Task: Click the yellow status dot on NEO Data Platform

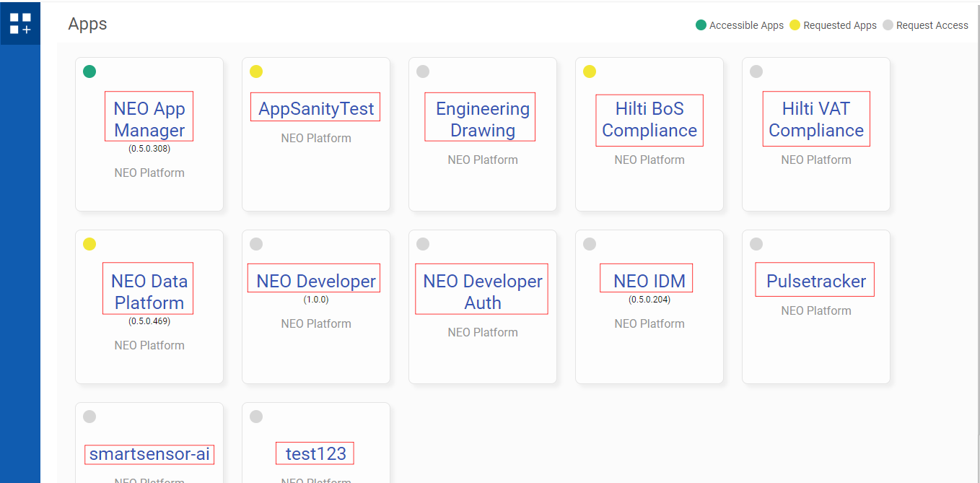Action: point(89,244)
